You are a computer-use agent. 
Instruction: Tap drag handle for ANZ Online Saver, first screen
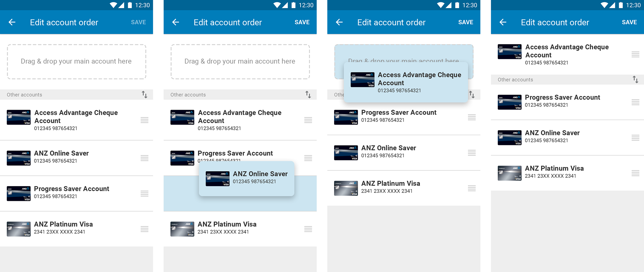tap(145, 158)
